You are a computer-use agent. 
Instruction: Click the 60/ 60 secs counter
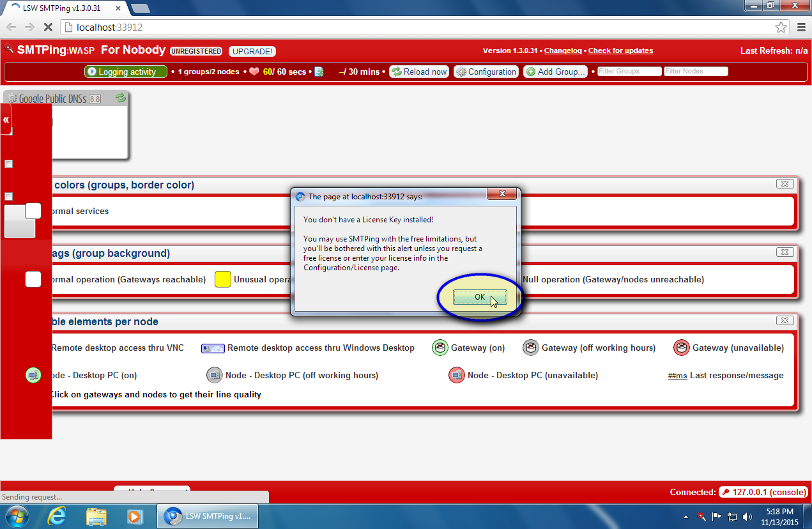pyautogui.click(x=284, y=72)
